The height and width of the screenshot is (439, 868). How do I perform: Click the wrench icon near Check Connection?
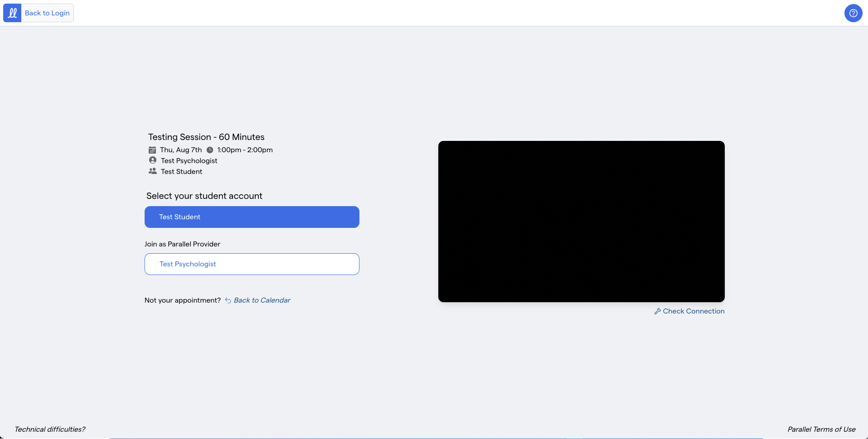pyautogui.click(x=657, y=311)
